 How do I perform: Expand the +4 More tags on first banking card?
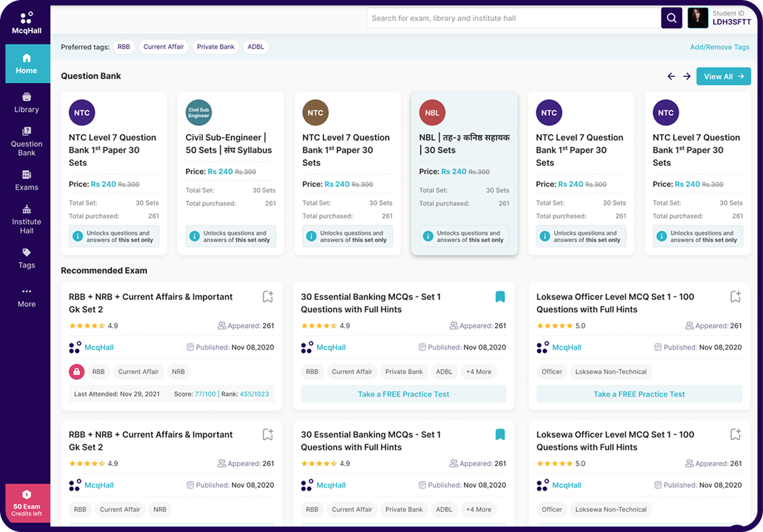point(478,372)
